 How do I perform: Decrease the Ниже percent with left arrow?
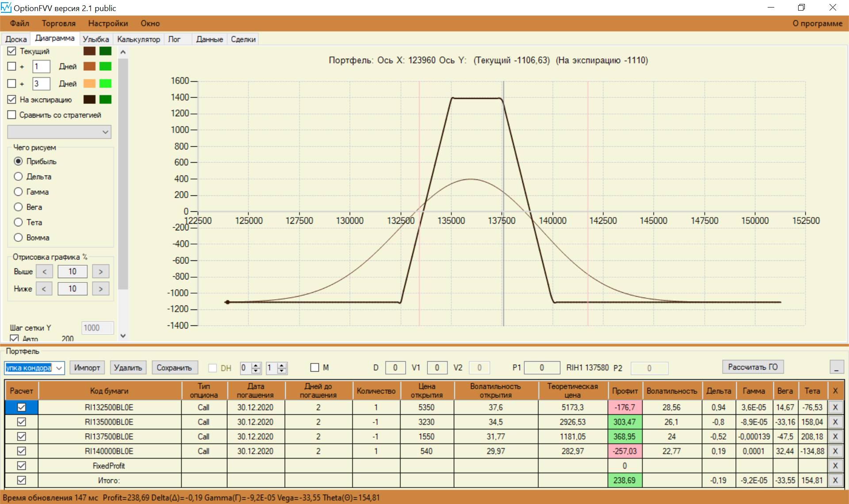(44, 289)
